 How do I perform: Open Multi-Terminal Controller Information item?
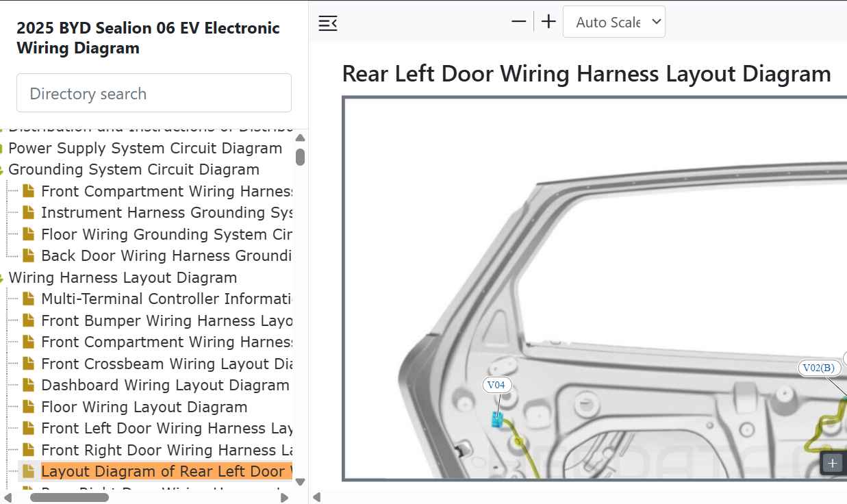(x=167, y=299)
